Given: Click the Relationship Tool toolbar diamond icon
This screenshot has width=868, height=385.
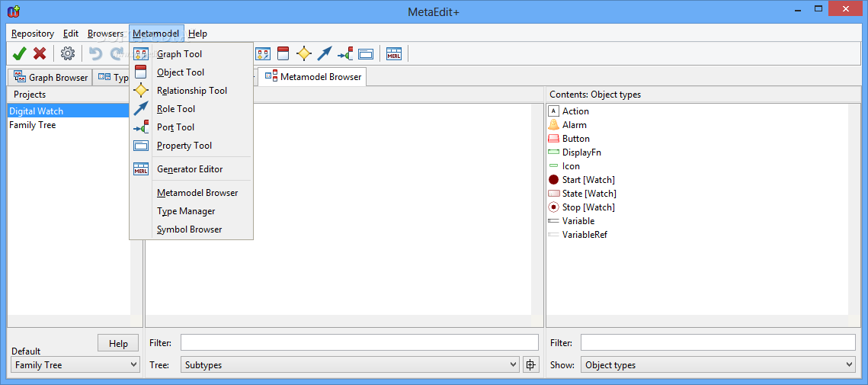Looking at the screenshot, I should pyautogui.click(x=304, y=53).
